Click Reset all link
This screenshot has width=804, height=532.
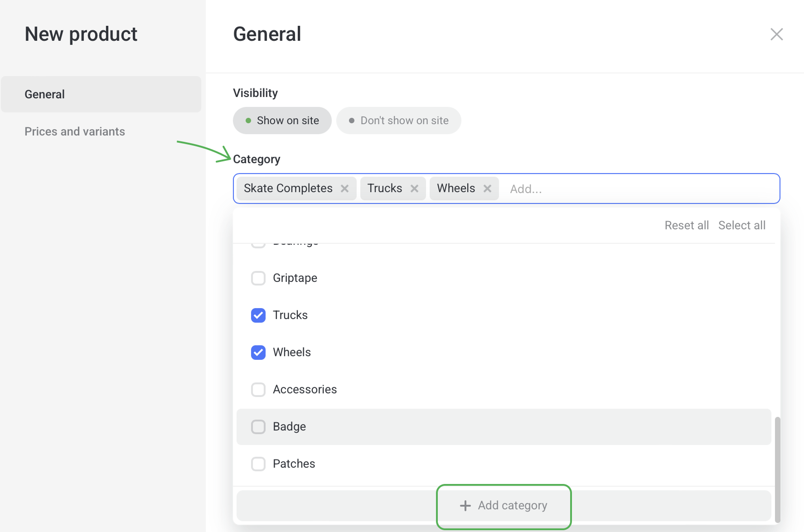click(x=686, y=225)
